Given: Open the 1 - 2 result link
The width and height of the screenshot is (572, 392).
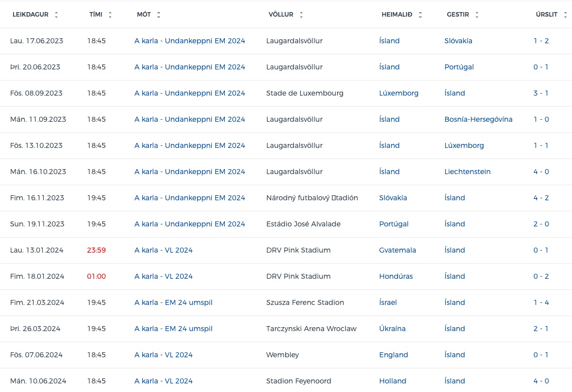Looking at the screenshot, I should click(x=541, y=41).
